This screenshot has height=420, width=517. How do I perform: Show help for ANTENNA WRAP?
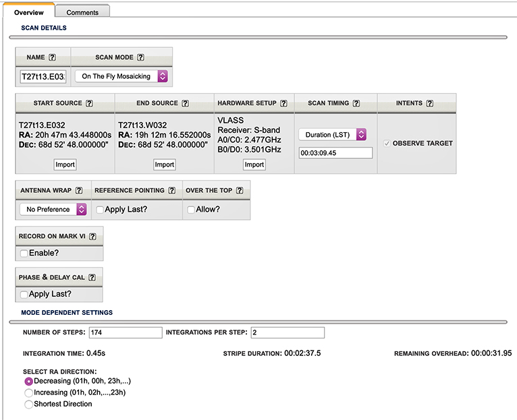78,191
